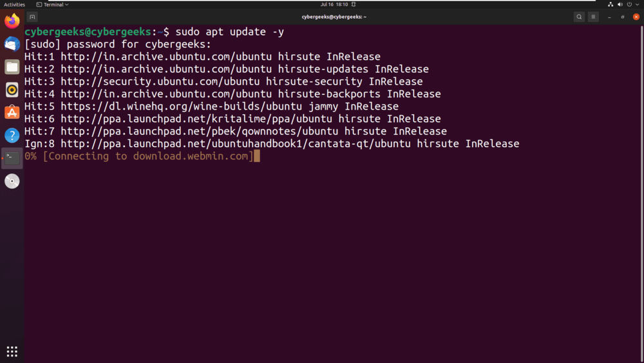This screenshot has width=644, height=363.
Task: Click the Hit:2 hirsute-updates line
Action: click(226, 69)
